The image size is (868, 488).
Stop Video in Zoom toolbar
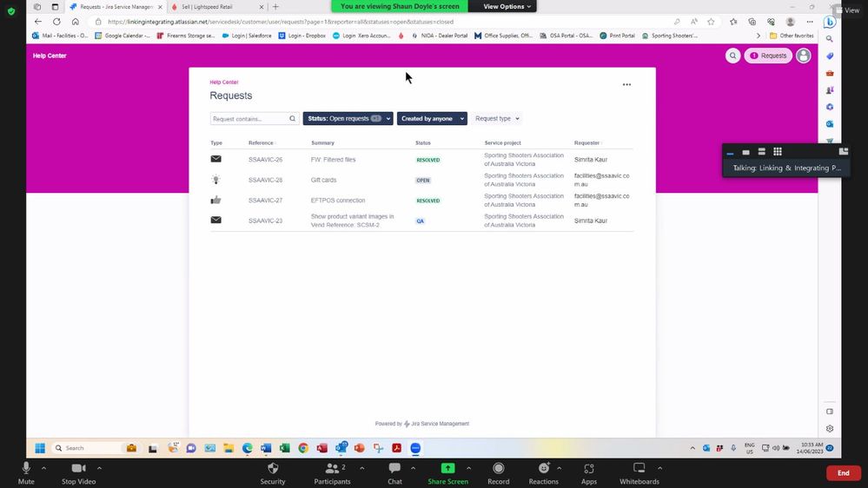point(78,473)
